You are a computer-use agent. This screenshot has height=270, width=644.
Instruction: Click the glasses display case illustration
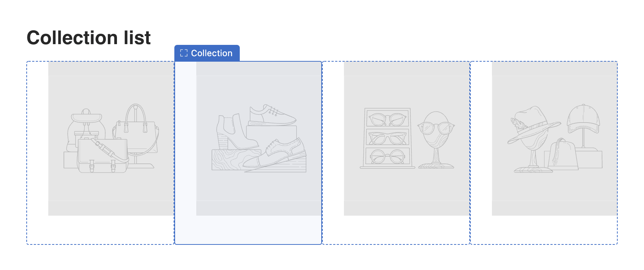387,138
